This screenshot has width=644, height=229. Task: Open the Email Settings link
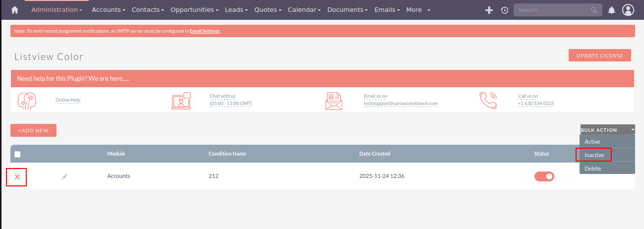coord(204,31)
